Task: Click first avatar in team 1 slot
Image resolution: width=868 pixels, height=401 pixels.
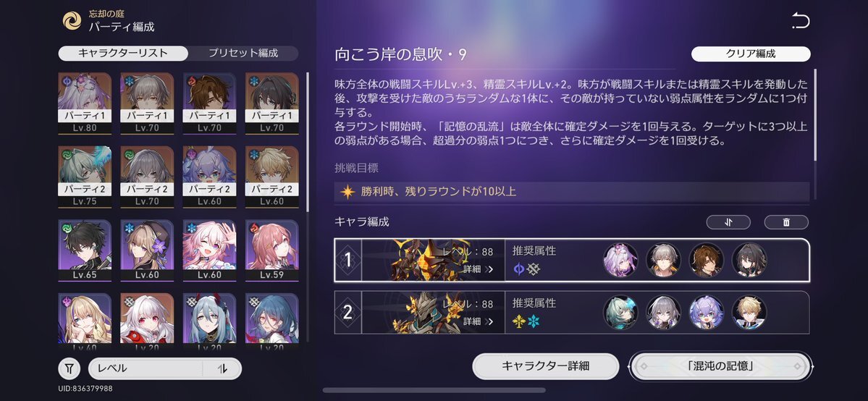Action: pyautogui.click(x=620, y=261)
